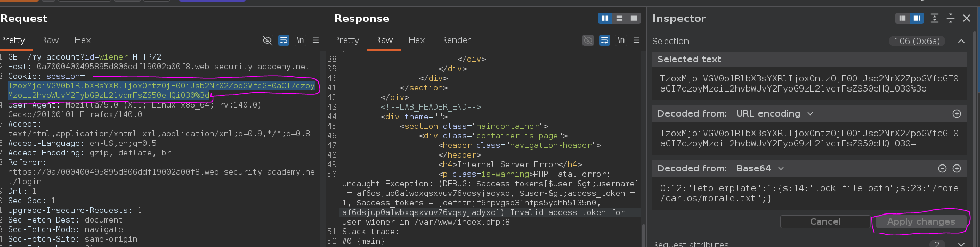The width and height of the screenshot is (980, 247).
Task: Select the Response Hex tab
Action: click(417, 40)
